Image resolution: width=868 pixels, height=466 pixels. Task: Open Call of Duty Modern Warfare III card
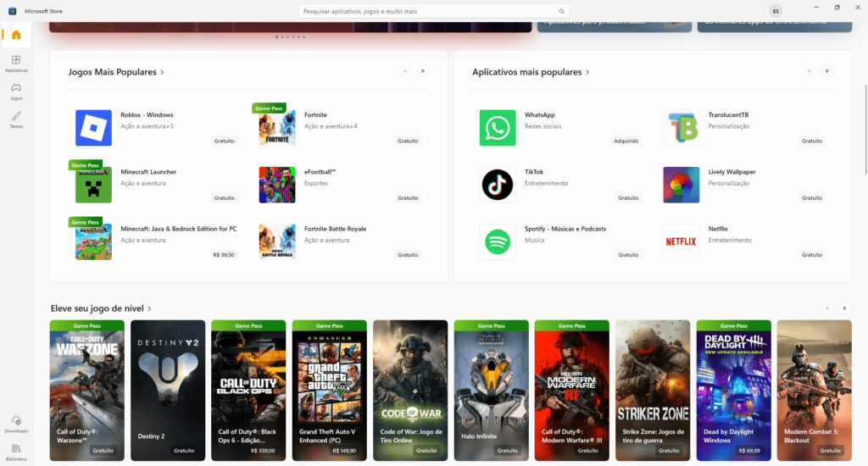[572, 391]
